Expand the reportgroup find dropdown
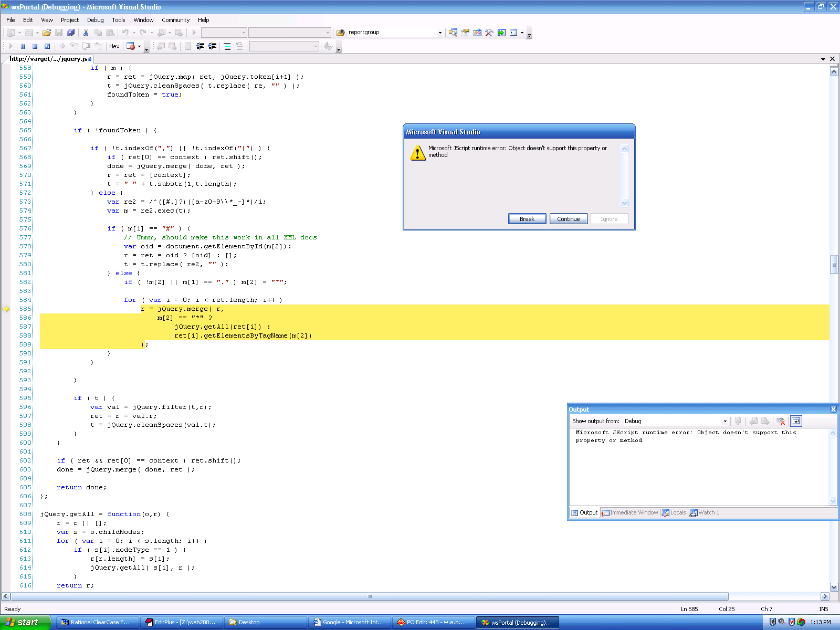The height and width of the screenshot is (630, 840). click(440, 33)
